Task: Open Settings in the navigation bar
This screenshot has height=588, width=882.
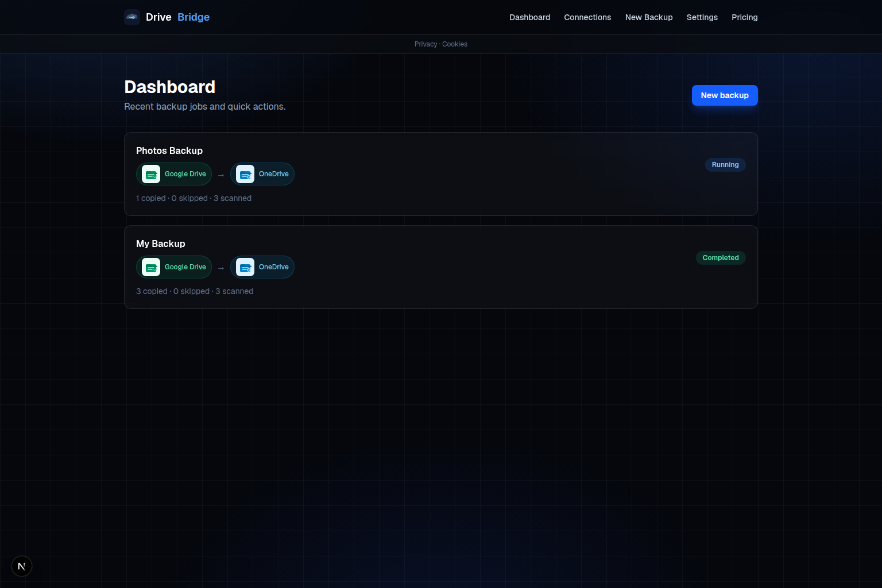Action: point(702,17)
